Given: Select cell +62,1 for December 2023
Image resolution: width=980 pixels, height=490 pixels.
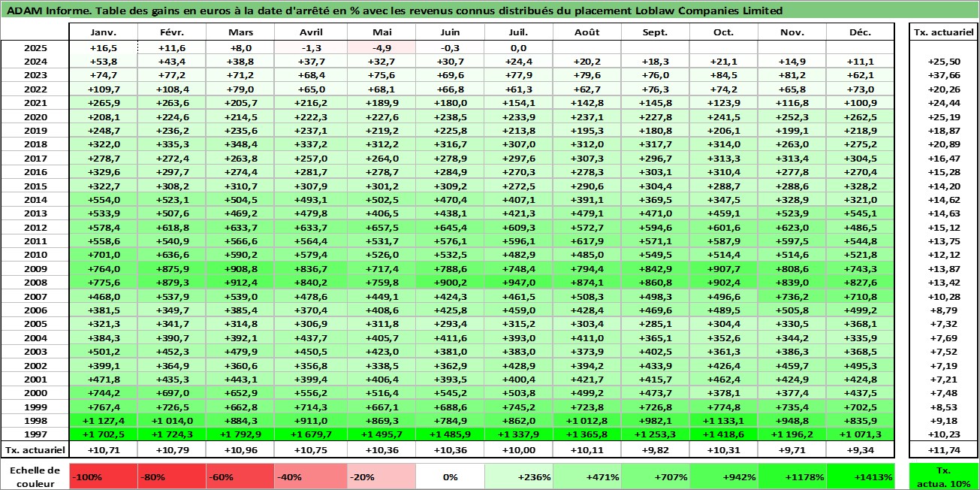Looking at the screenshot, I should [x=861, y=74].
